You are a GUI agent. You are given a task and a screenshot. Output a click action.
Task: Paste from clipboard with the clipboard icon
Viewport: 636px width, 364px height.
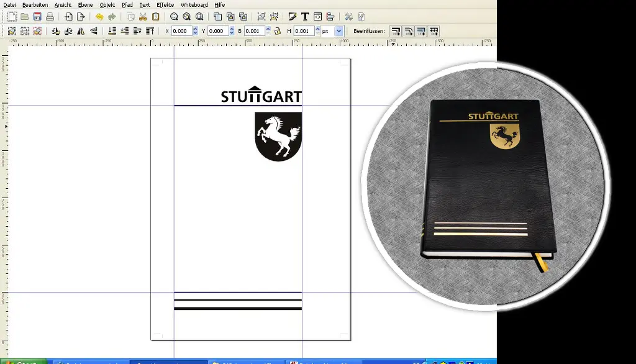(155, 17)
